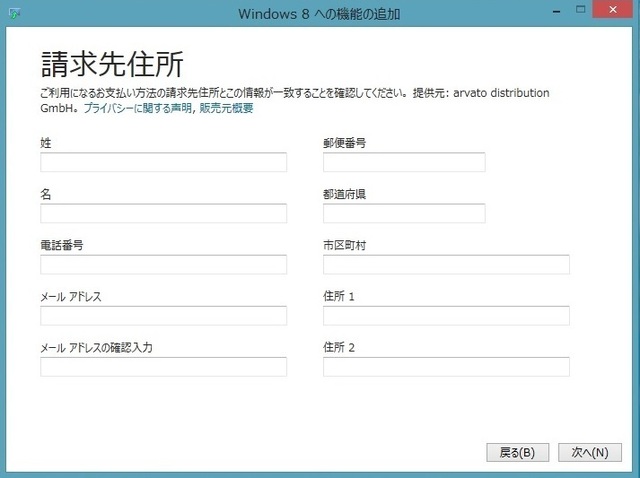Click the メール アドレスの確認入力 field
Image resolution: width=640 pixels, height=478 pixels.
163,367
